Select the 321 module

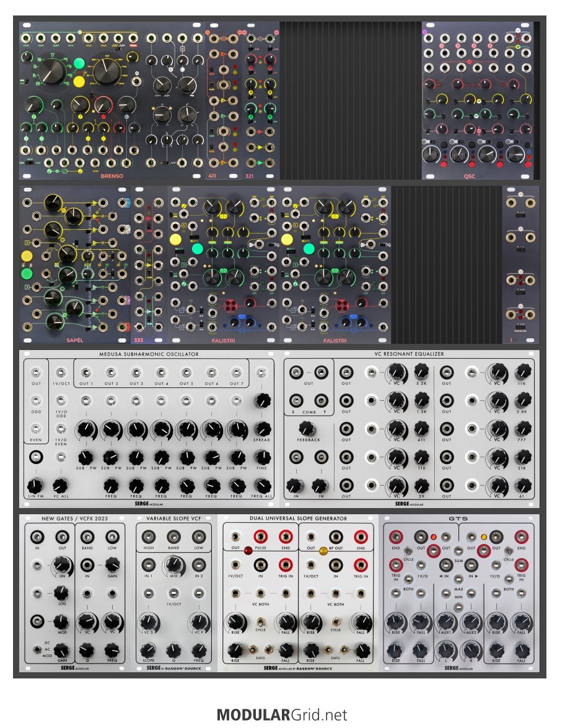click(x=260, y=100)
